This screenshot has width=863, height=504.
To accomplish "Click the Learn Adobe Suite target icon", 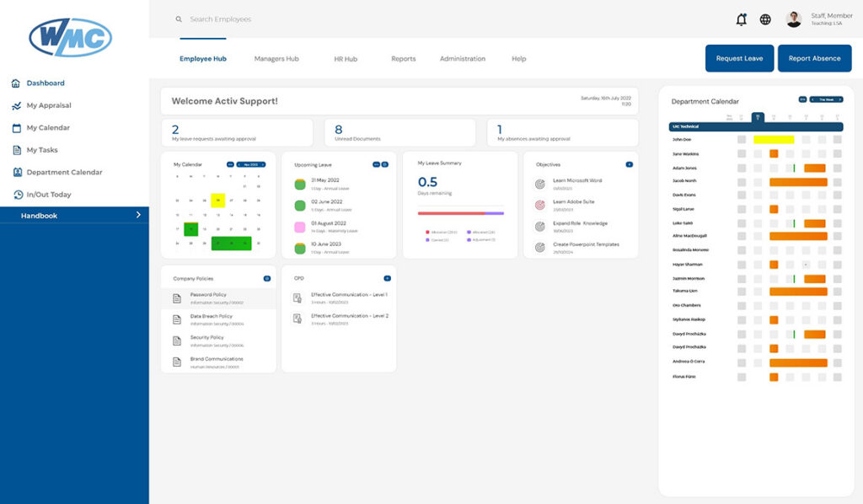I will click(x=540, y=205).
